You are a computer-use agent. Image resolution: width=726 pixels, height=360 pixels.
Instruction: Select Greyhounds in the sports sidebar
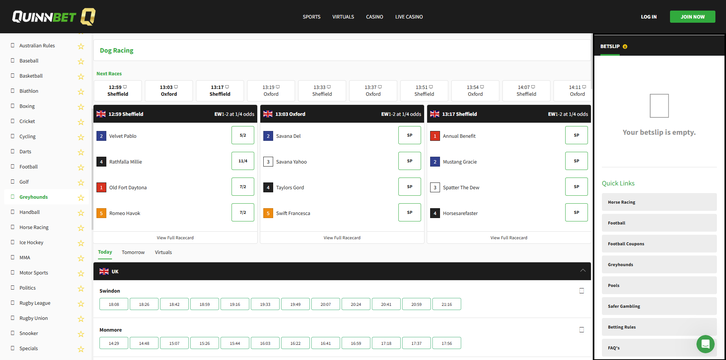pos(33,197)
